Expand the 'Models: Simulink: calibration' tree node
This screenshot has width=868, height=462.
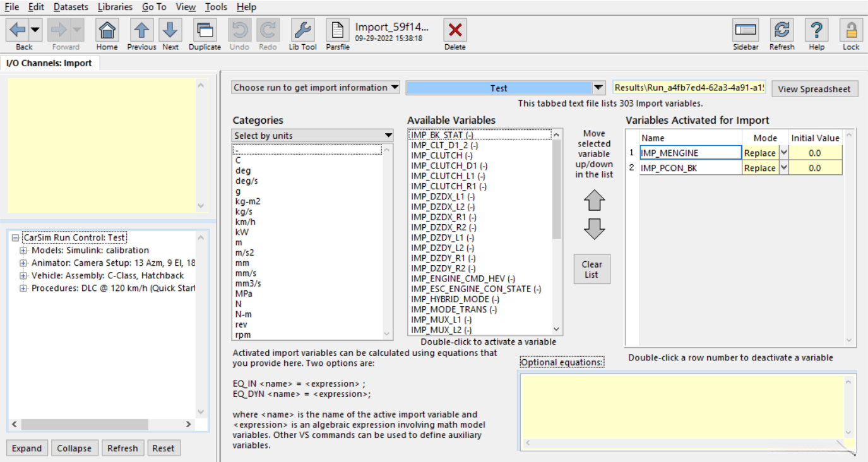(x=23, y=251)
